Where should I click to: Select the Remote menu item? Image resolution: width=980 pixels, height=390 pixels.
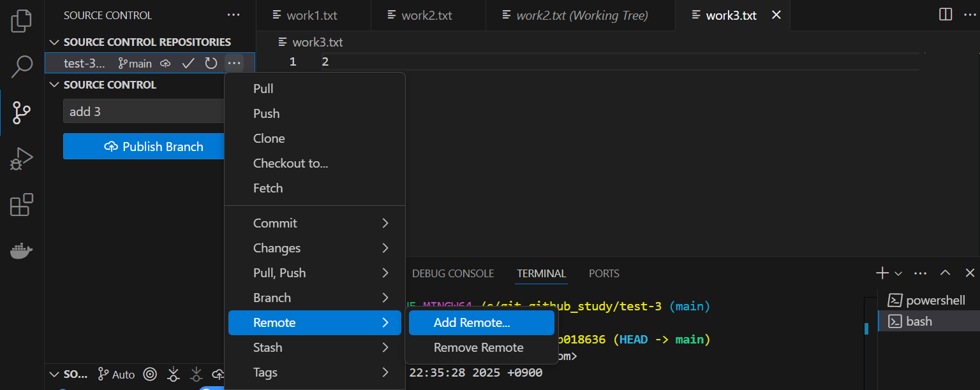(315, 322)
